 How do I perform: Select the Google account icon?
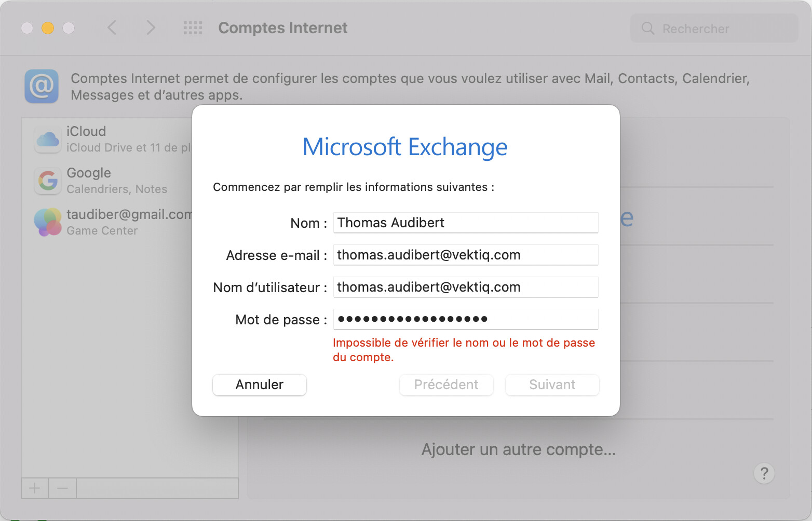coord(48,181)
